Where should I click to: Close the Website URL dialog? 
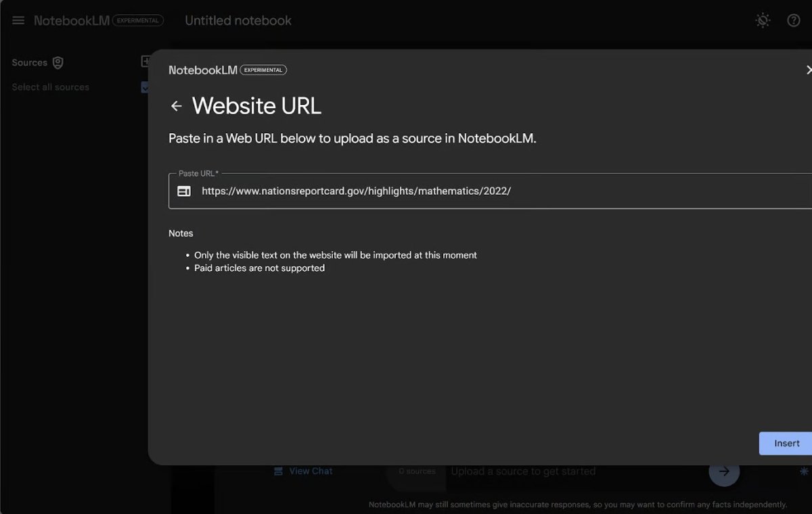[x=809, y=70]
